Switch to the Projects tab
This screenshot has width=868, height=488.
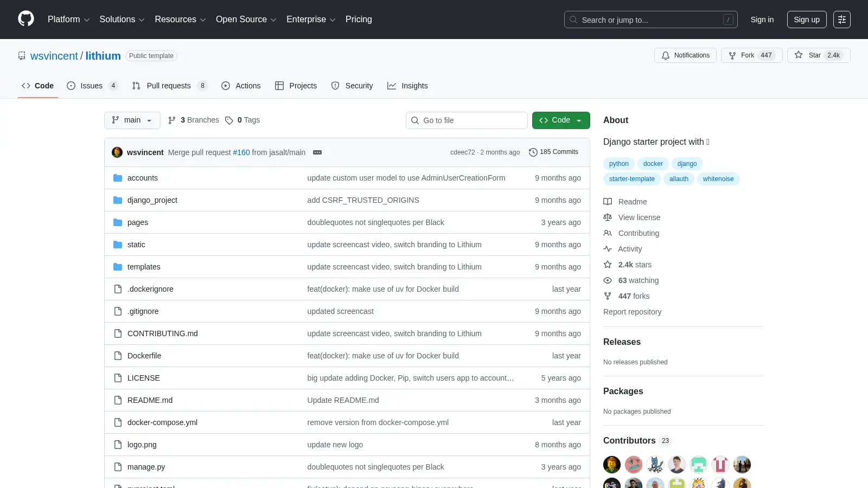pos(296,86)
